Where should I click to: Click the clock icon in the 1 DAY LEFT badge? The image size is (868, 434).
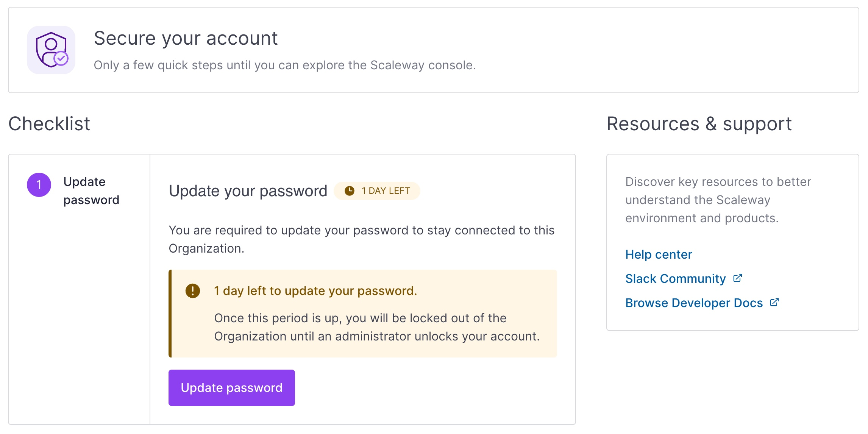tap(349, 191)
